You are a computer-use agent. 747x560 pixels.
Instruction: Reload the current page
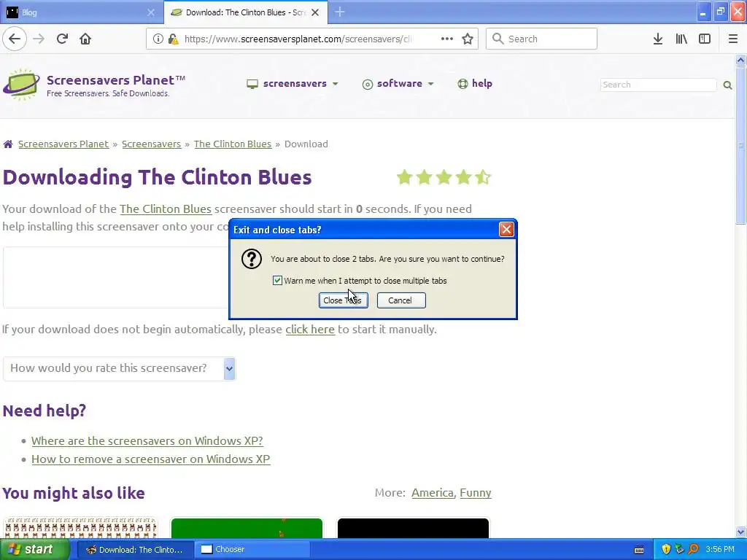click(62, 39)
